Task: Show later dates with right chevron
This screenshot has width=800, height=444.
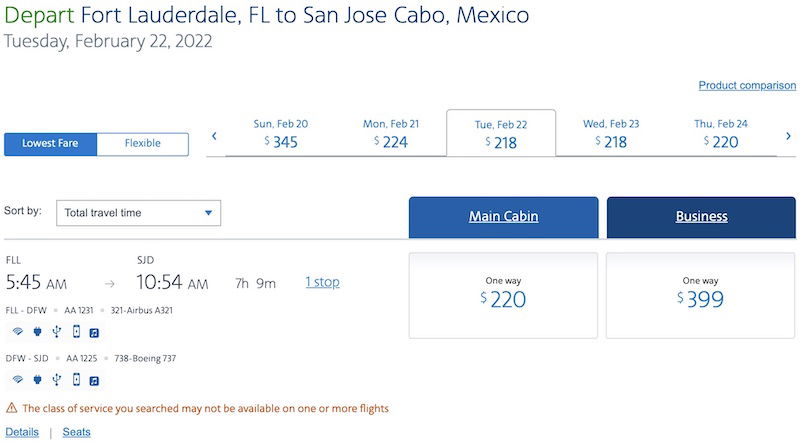Action: (788, 136)
